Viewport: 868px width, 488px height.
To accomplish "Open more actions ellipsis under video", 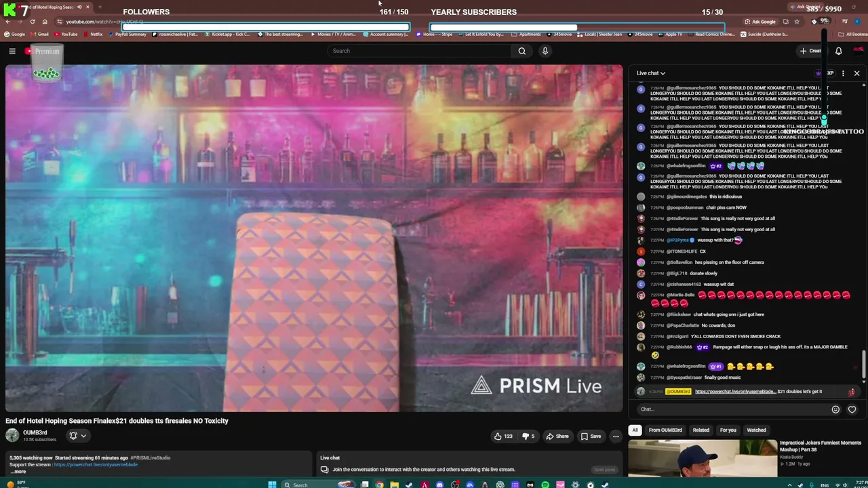I will click(616, 436).
